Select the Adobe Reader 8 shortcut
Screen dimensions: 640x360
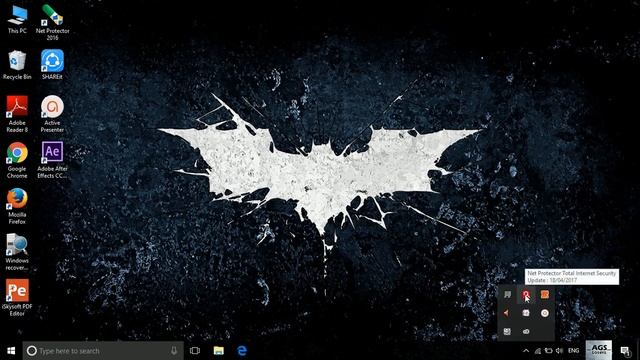click(17, 114)
